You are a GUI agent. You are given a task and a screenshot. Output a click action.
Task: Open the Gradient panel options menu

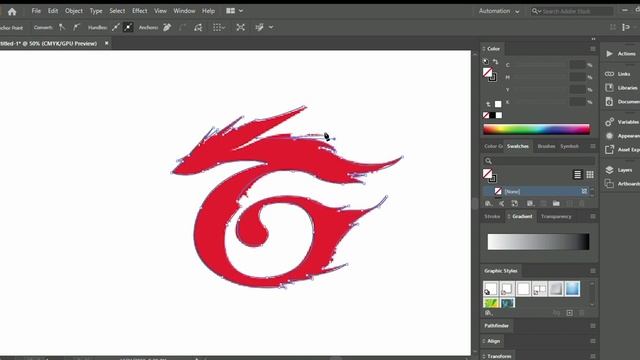[x=593, y=216]
